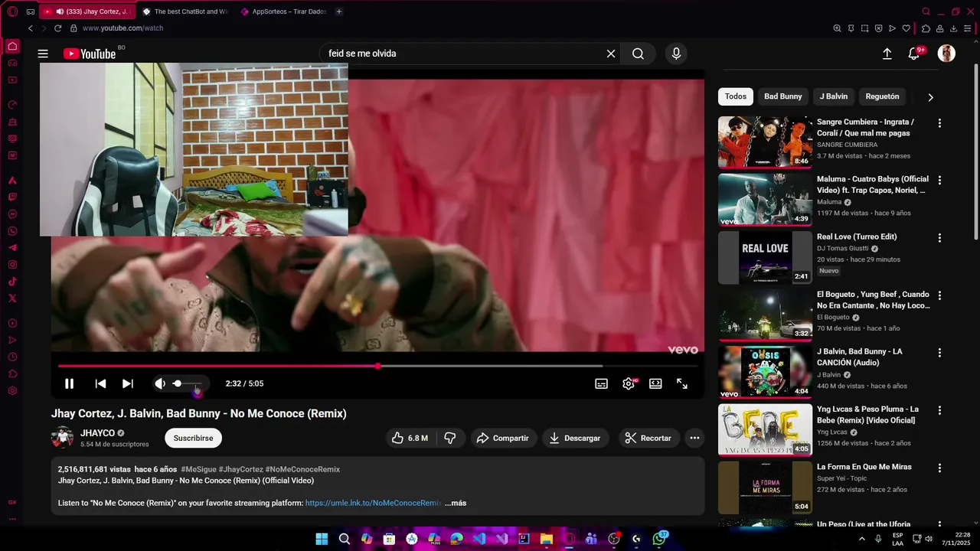Subscribe to the JHAYCO channel
Image resolution: width=980 pixels, height=551 pixels.
point(193,438)
